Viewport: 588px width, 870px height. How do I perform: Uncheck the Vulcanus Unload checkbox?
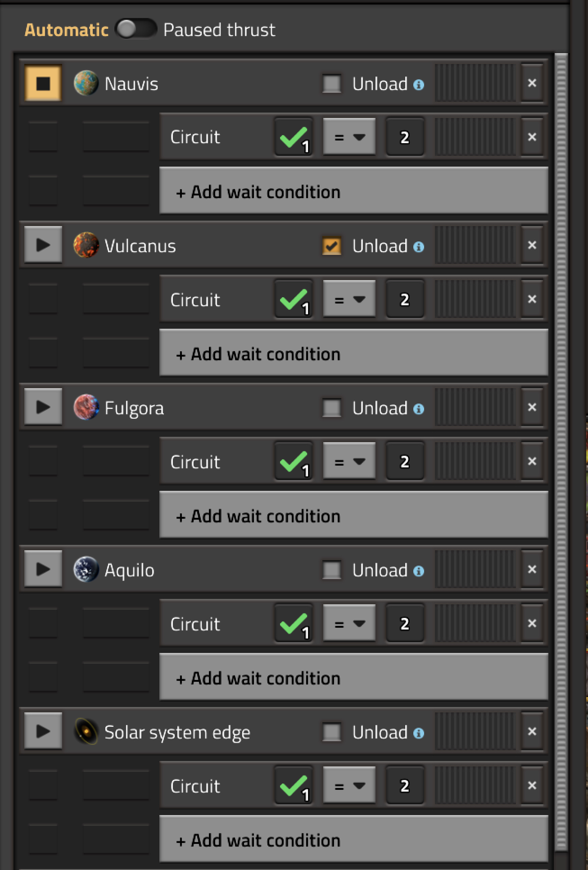click(332, 246)
